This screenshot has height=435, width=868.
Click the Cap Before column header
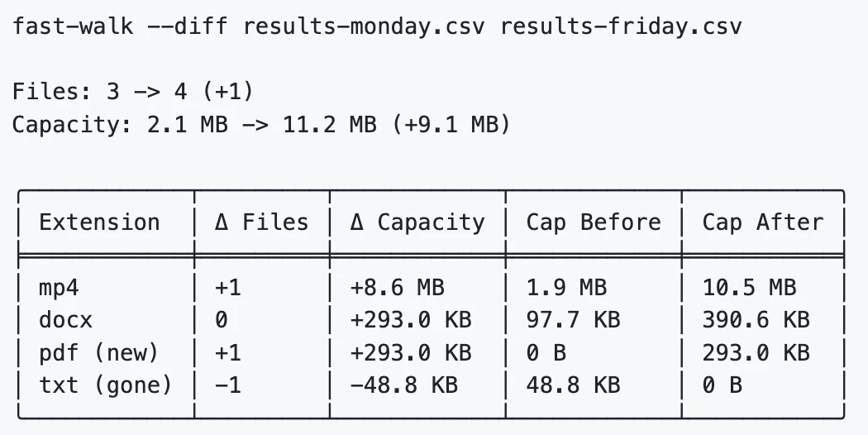tap(594, 222)
